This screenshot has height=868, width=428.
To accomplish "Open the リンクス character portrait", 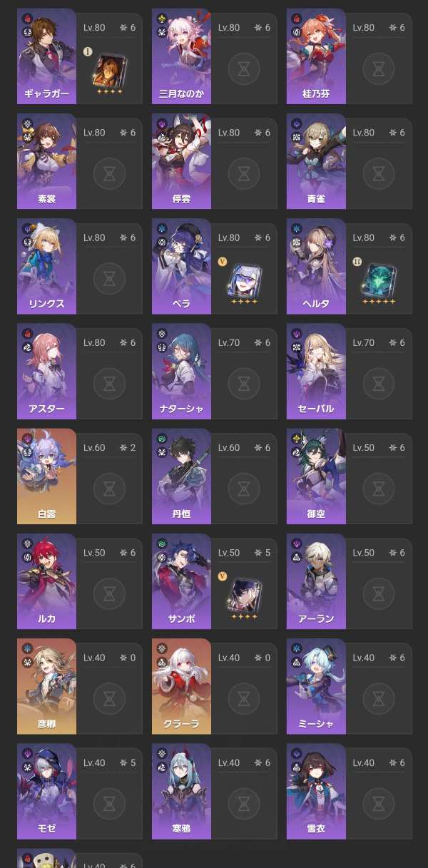I will 46,264.
